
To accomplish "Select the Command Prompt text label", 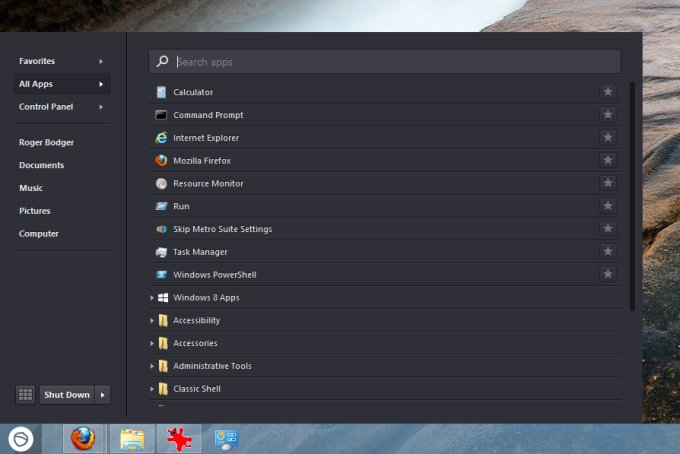I will (x=208, y=115).
